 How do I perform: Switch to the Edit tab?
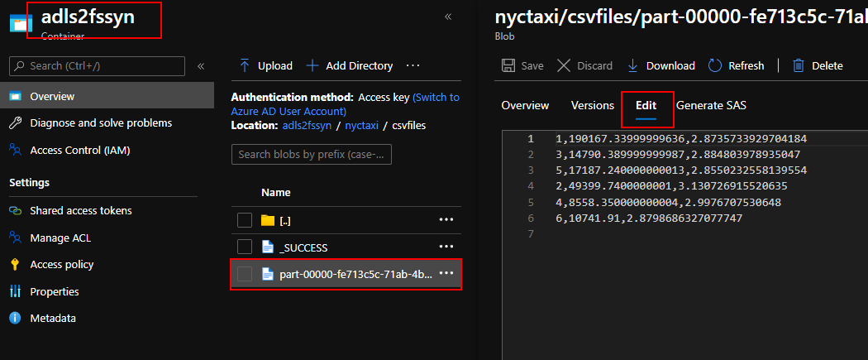click(x=646, y=105)
